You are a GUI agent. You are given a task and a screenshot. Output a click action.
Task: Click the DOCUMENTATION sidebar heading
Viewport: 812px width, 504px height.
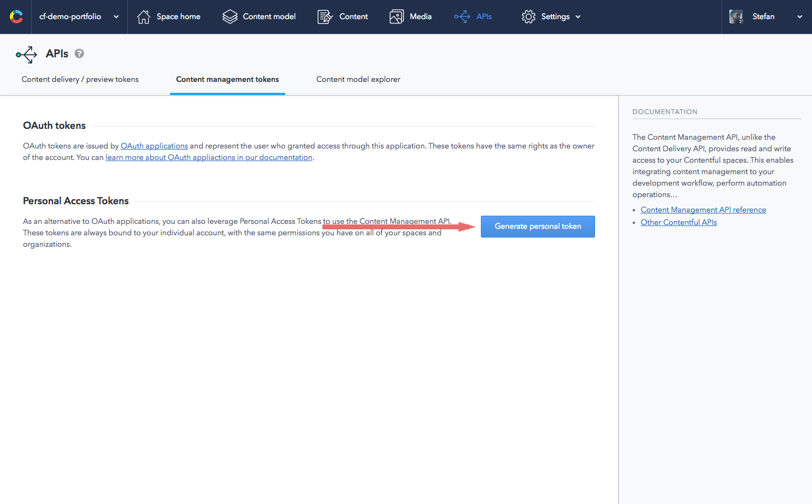[665, 112]
